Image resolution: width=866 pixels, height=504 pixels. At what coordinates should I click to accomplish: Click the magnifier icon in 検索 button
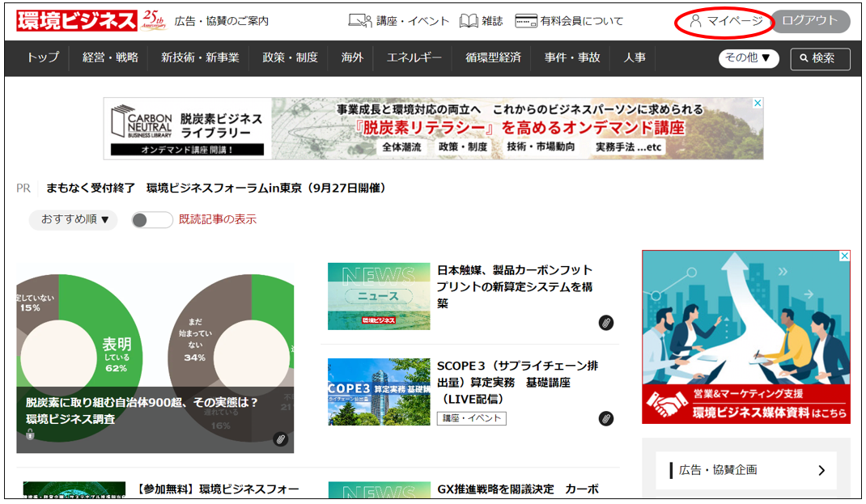coord(804,58)
